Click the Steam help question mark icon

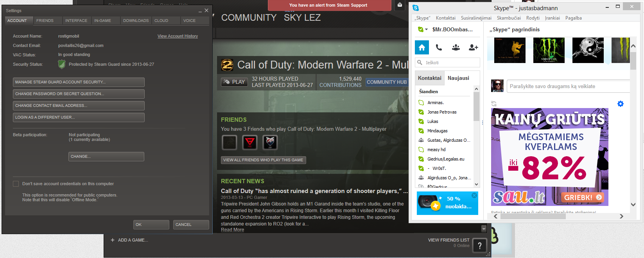[x=480, y=245]
